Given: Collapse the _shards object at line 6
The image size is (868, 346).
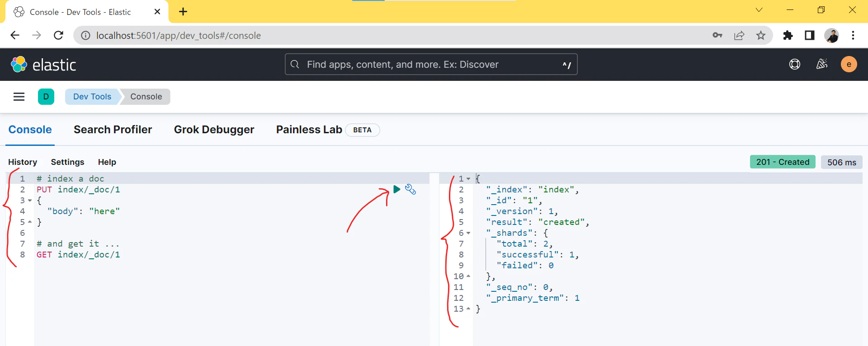Looking at the screenshot, I should [468, 233].
